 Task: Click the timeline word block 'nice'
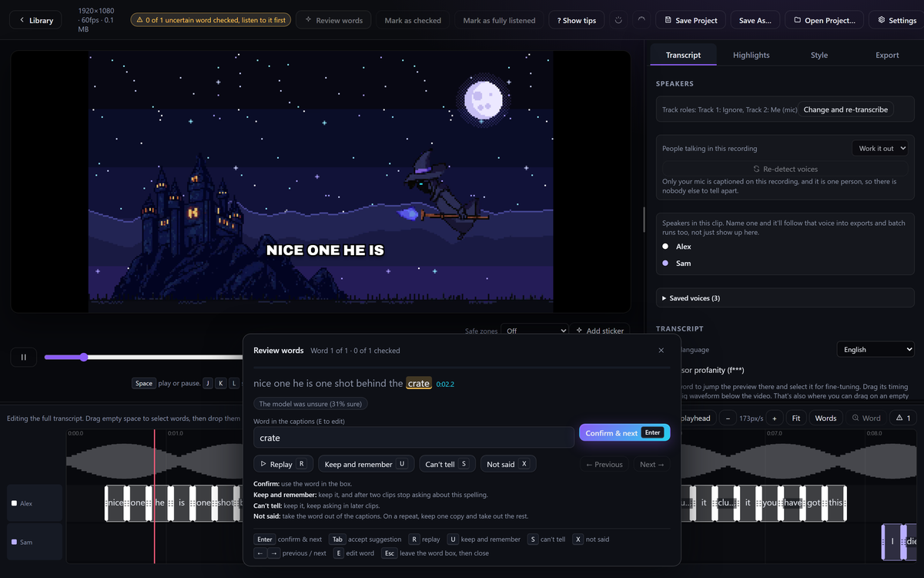115,502
